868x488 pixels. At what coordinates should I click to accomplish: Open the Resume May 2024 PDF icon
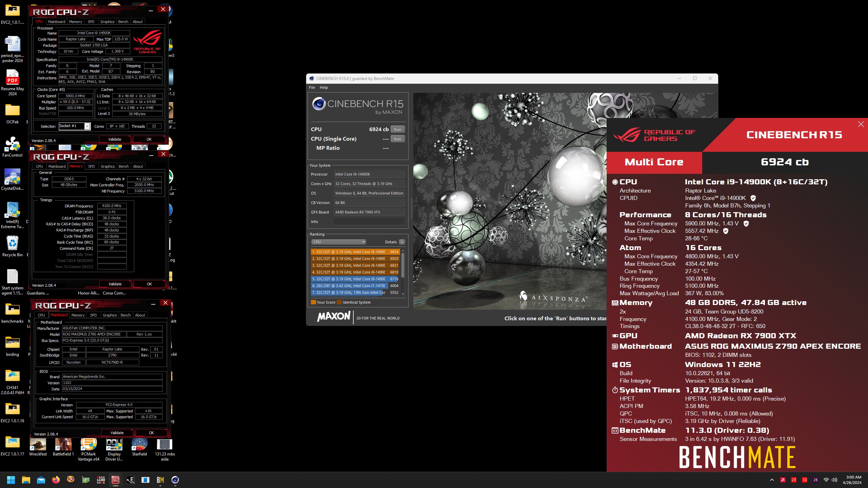coord(13,82)
